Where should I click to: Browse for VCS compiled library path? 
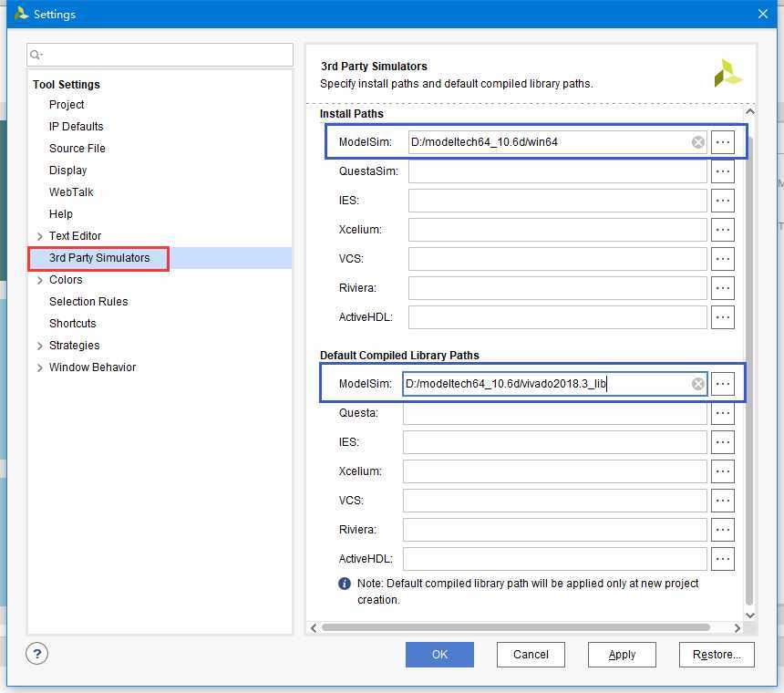pyautogui.click(x=723, y=501)
